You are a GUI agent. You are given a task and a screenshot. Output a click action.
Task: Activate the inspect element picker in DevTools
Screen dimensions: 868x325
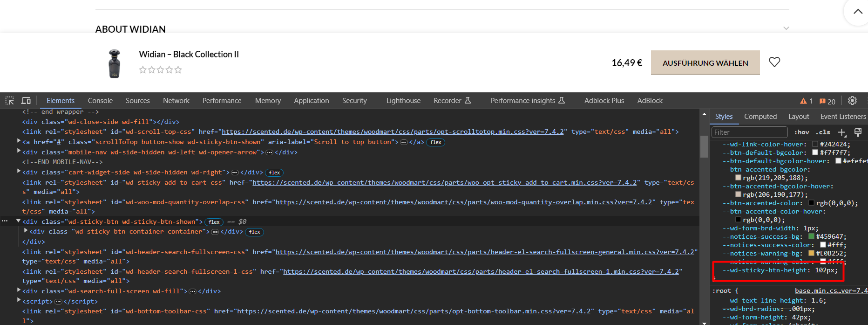pos(9,101)
